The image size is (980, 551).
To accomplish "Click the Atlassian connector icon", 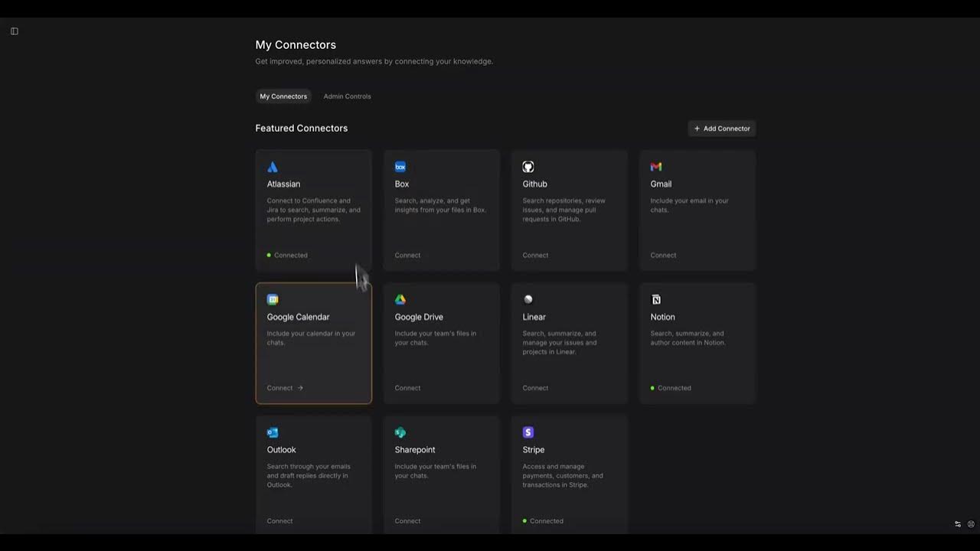I will 273,167.
